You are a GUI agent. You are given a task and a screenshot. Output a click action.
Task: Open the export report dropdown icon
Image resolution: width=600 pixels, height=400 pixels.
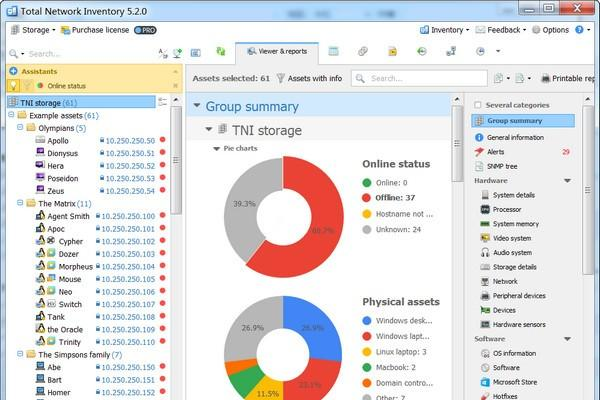(x=523, y=78)
